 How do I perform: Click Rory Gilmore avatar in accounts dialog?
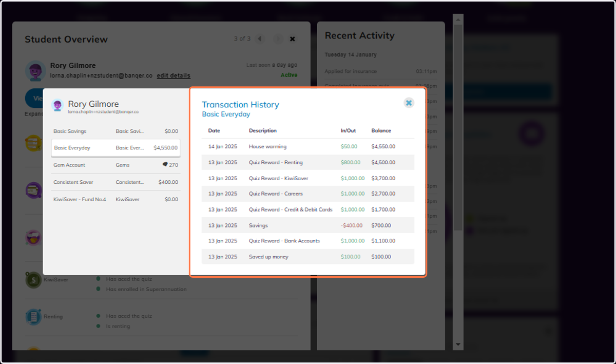click(x=57, y=105)
